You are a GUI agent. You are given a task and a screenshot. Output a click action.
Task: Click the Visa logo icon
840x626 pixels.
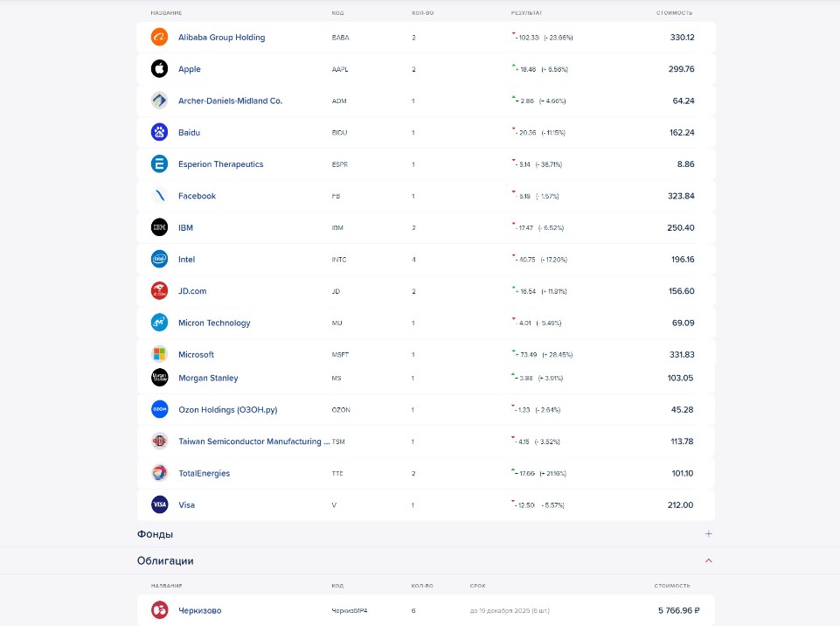click(x=159, y=504)
